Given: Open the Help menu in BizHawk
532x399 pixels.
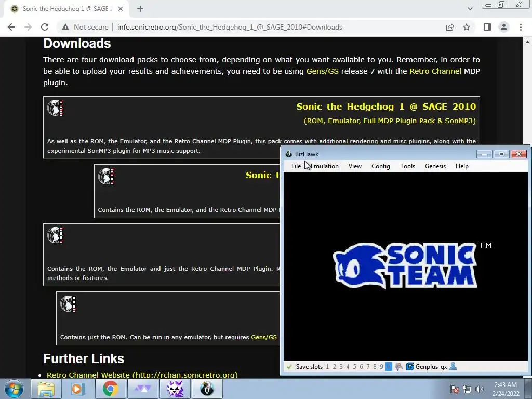Looking at the screenshot, I should point(462,166).
